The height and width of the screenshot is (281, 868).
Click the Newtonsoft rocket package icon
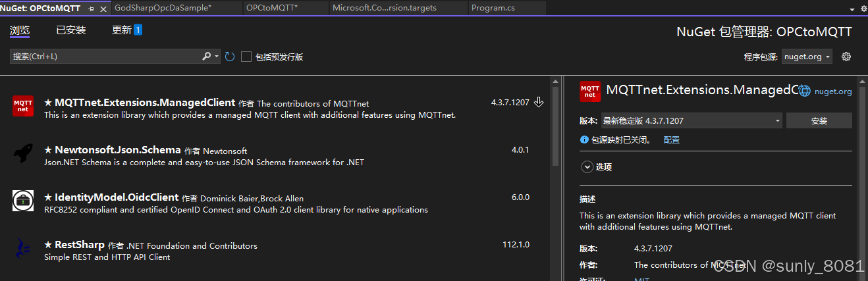[x=23, y=153]
